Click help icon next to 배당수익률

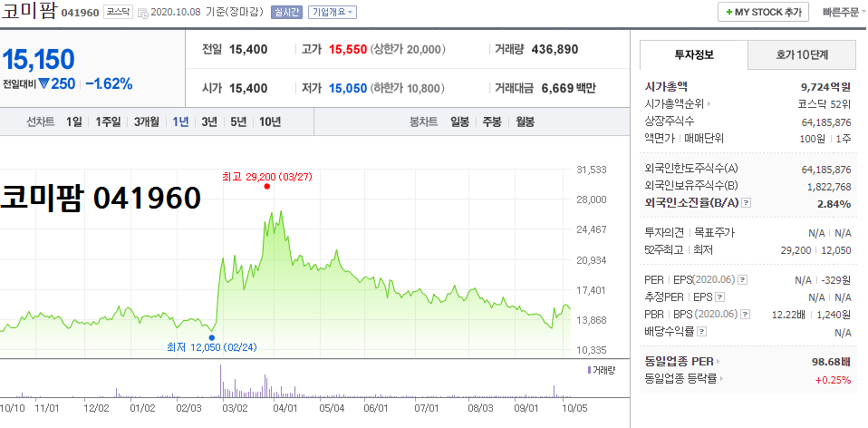click(x=702, y=332)
